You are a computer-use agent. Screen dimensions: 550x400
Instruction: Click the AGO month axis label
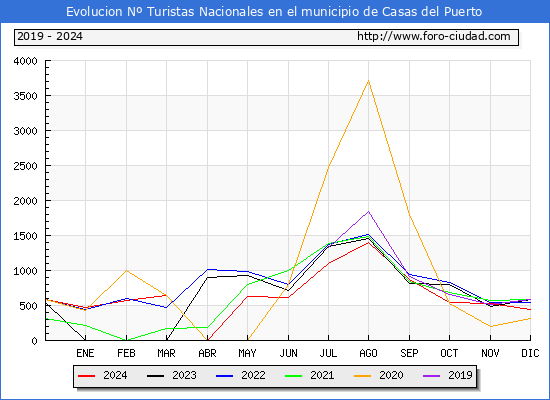(368, 353)
